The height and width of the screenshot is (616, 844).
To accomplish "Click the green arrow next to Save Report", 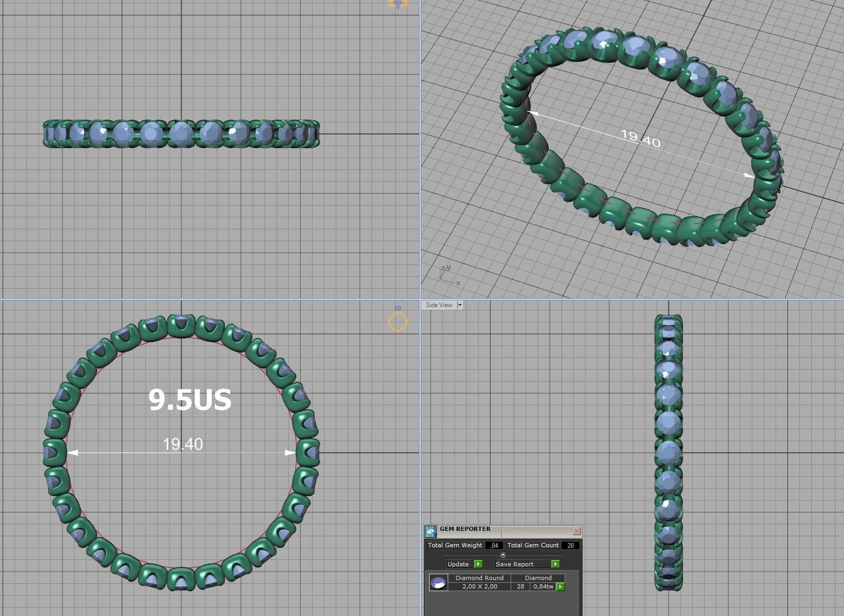I will coord(556,564).
